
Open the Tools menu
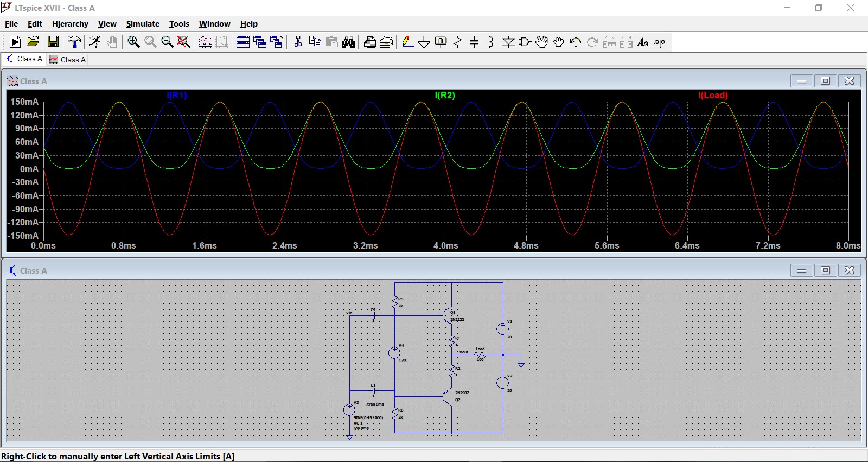179,24
